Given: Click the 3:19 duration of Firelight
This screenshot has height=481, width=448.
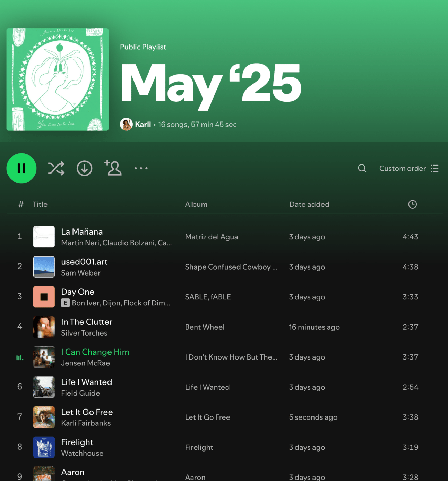Looking at the screenshot, I should click(x=411, y=447).
